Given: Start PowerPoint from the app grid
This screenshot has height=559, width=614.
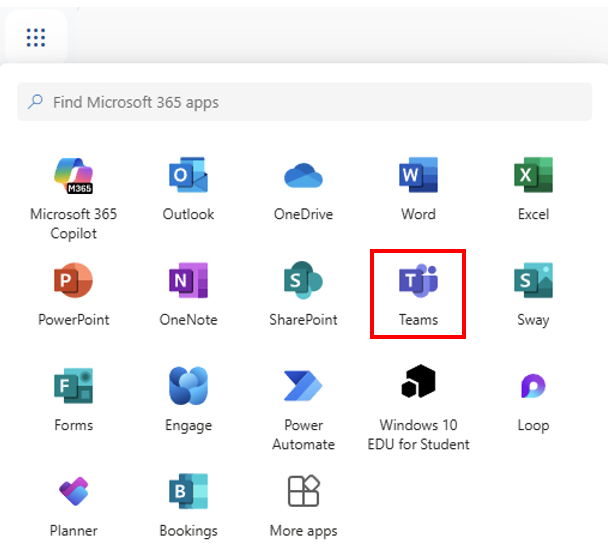Looking at the screenshot, I should click(73, 283).
